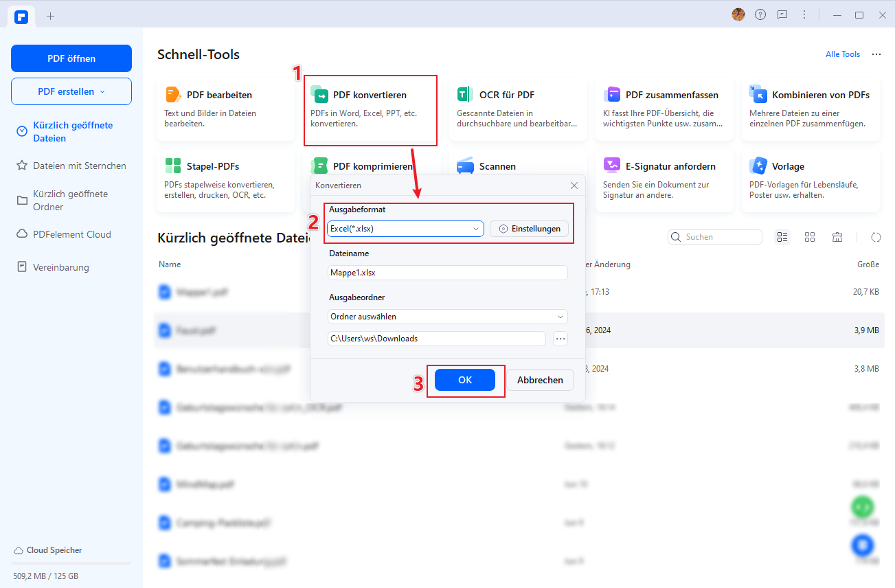
Task: Open the Alle Tools link
Action: click(843, 54)
